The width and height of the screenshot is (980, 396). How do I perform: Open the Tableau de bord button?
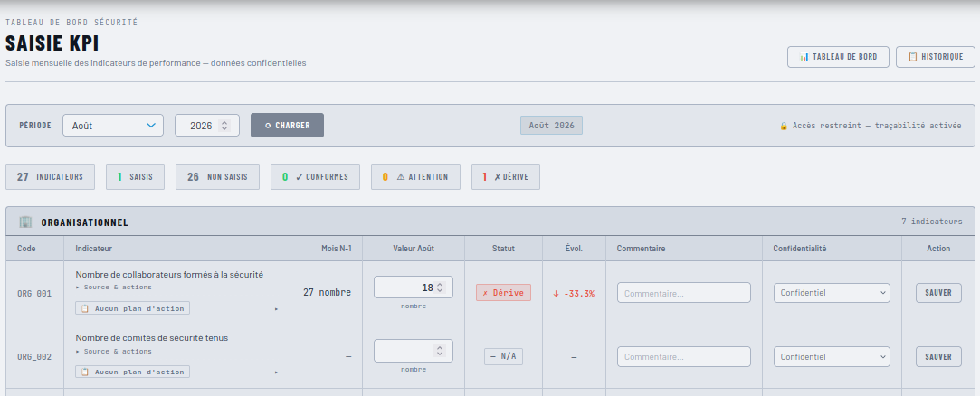[838, 57]
